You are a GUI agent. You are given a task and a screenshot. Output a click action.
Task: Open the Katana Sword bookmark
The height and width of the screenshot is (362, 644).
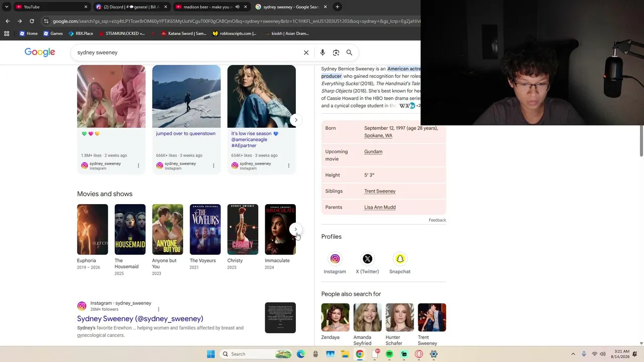(184, 34)
